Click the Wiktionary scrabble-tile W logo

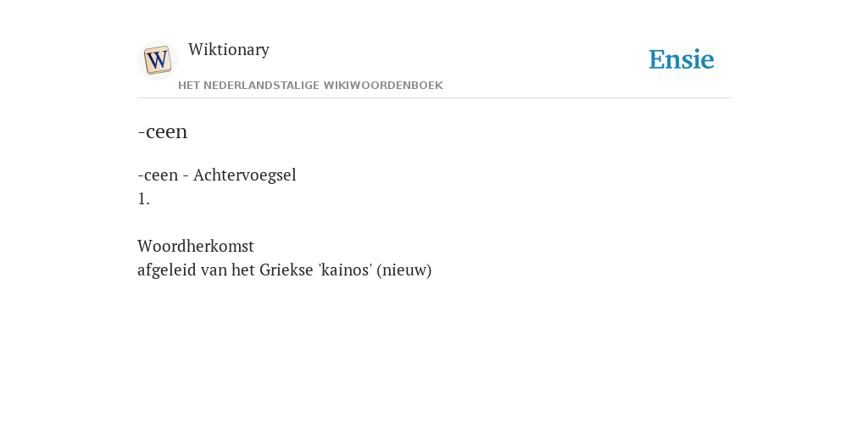coord(157,60)
